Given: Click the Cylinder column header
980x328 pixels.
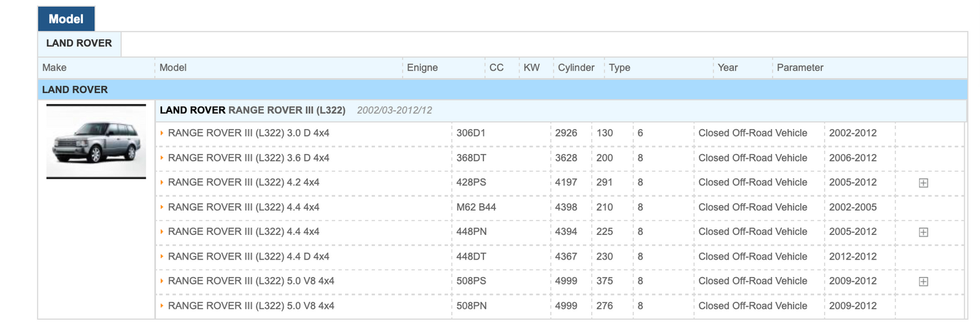Looking at the screenshot, I should point(576,67).
